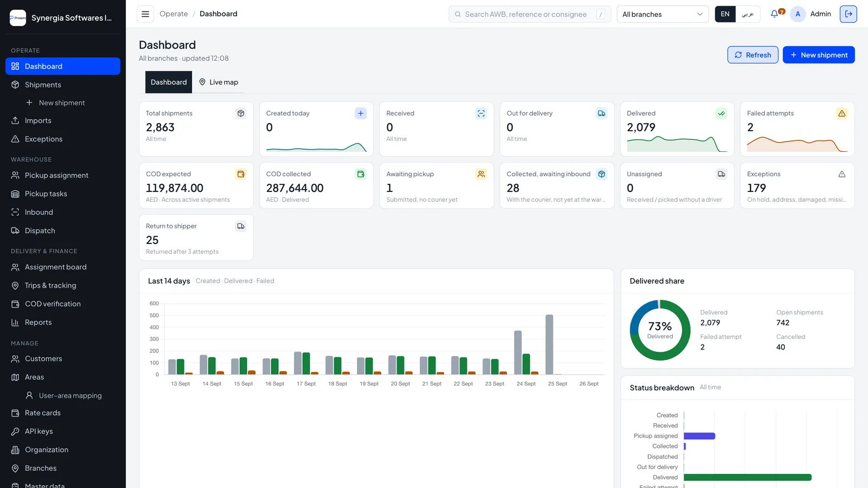Click the COD collected wallet icon

pos(361,174)
